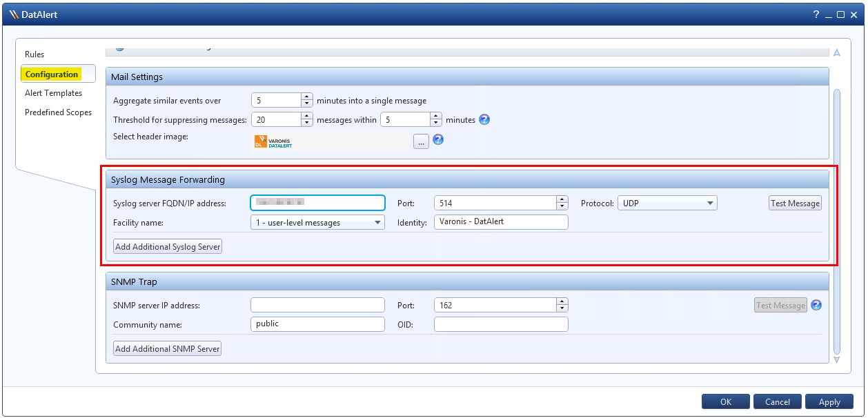Screen dimensions: 868x418
Task: Increase threshold messages count
Action: (x=307, y=116)
